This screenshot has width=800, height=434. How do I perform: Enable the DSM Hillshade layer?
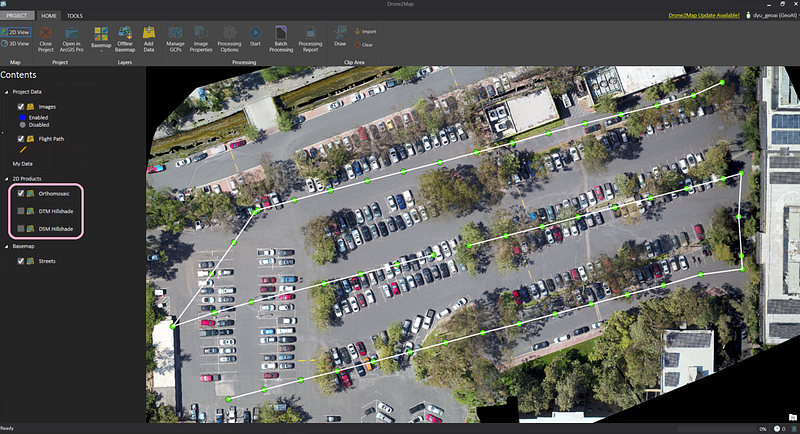pos(21,229)
